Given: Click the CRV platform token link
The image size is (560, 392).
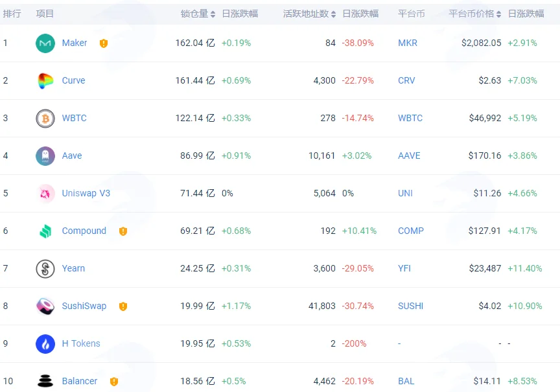Looking at the screenshot, I should (406, 80).
